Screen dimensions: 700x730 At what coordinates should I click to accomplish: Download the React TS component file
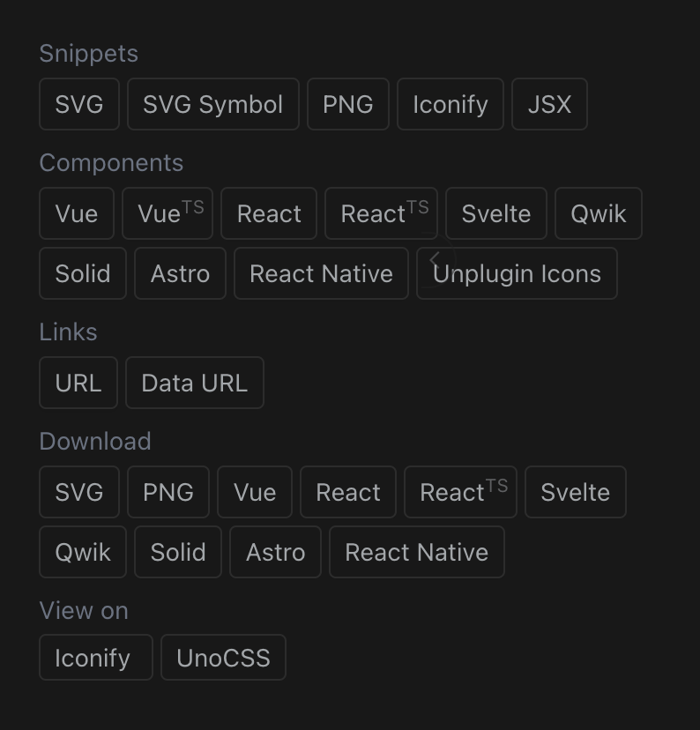point(460,492)
